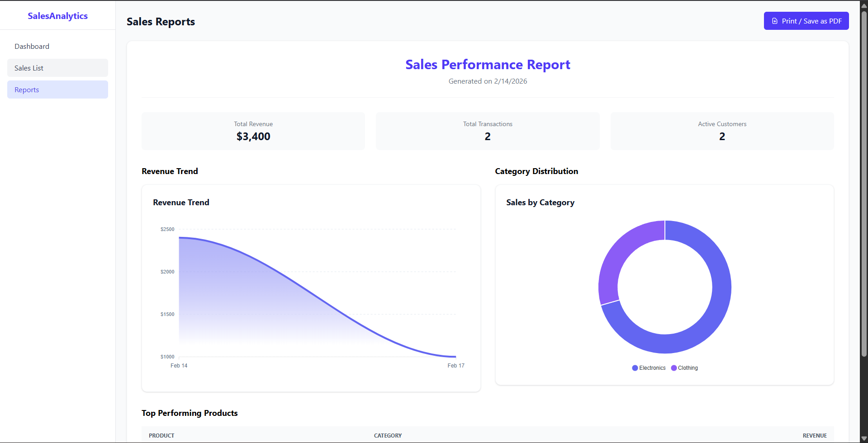Select the Reports navigation item
Image resolution: width=868 pixels, height=443 pixels.
click(57, 90)
